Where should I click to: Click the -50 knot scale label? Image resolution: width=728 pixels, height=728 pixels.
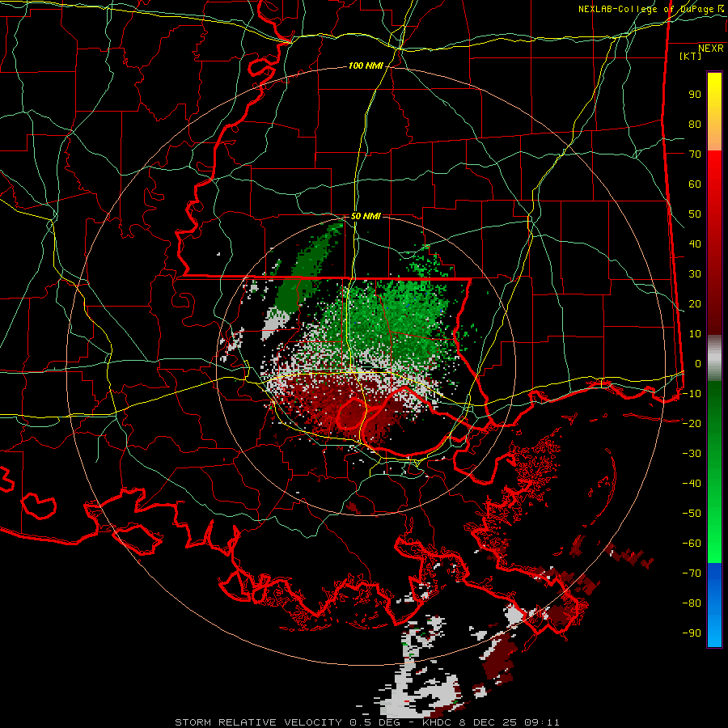click(x=692, y=514)
